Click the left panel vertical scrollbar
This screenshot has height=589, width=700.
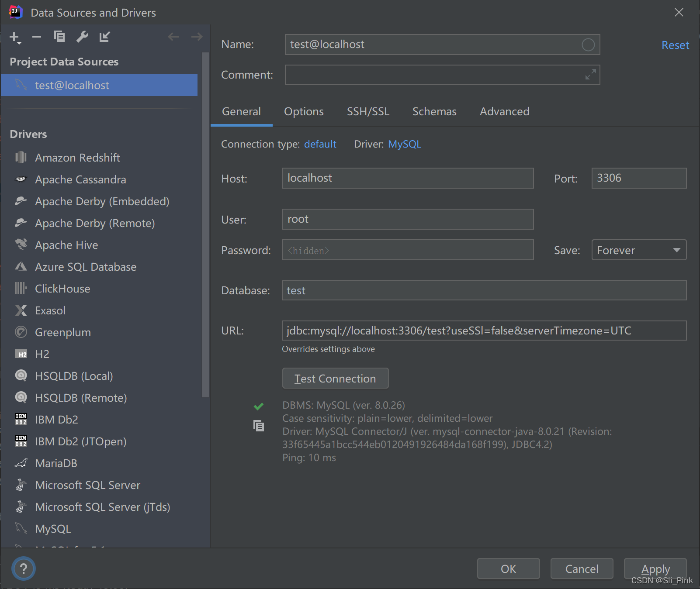click(x=205, y=225)
